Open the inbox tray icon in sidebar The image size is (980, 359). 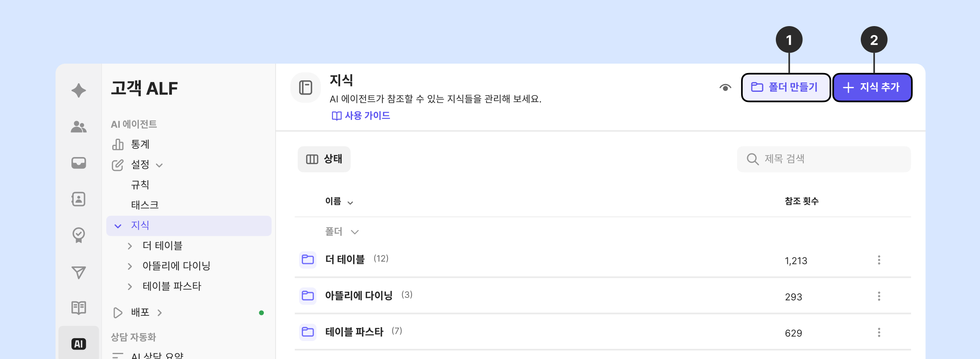tap(78, 163)
